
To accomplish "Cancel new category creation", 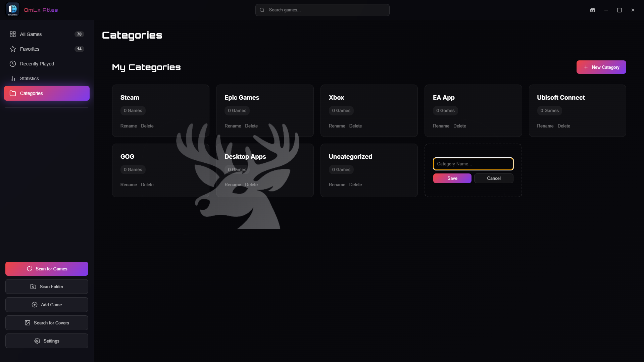I will click(x=494, y=178).
